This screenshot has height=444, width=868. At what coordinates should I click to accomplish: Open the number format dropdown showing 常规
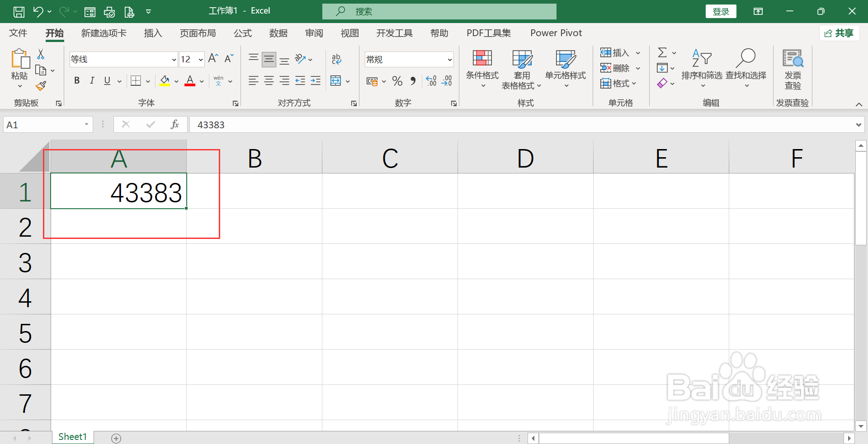450,59
